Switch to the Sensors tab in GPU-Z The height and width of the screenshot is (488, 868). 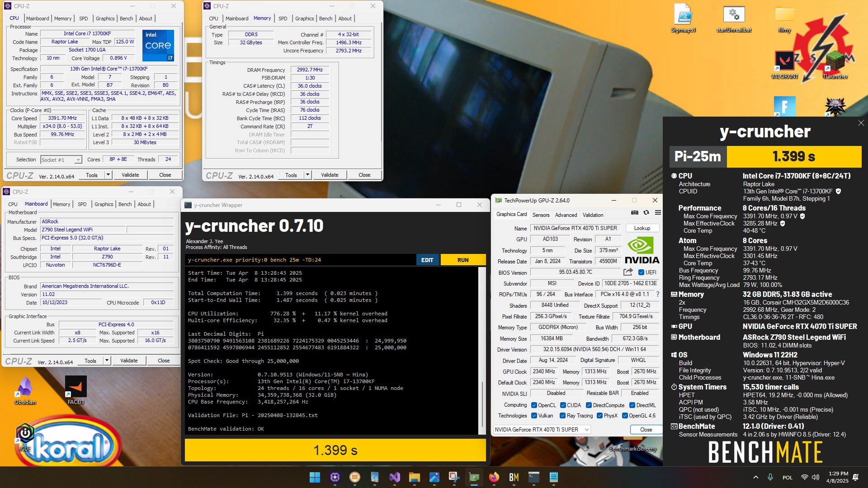pyautogui.click(x=541, y=215)
